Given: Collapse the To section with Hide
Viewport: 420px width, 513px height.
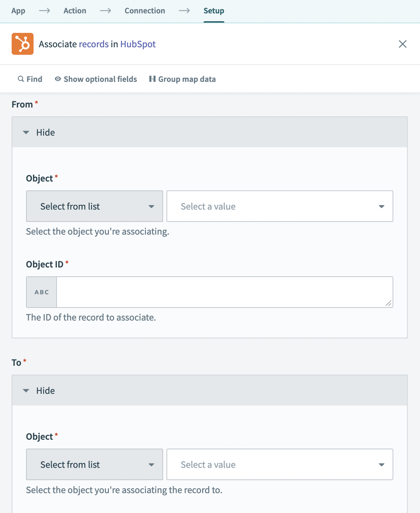Looking at the screenshot, I should coord(39,391).
